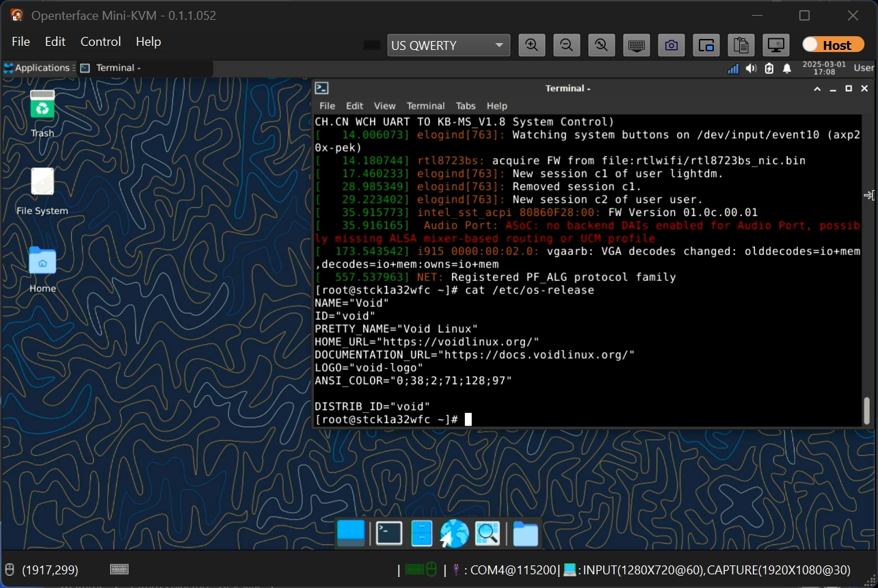The image size is (878, 588).
Task: Click the screensaver monitor toolbar icon
Action: pos(776,45)
